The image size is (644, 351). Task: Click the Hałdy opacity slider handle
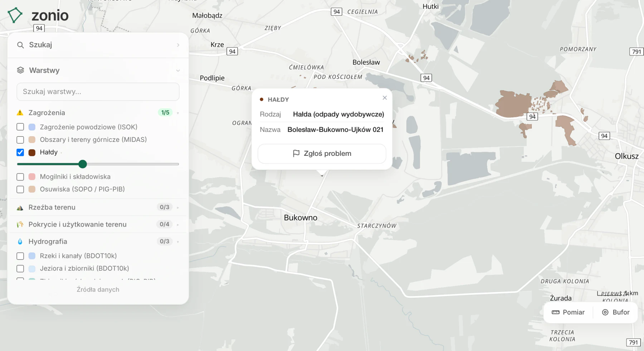point(83,164)
